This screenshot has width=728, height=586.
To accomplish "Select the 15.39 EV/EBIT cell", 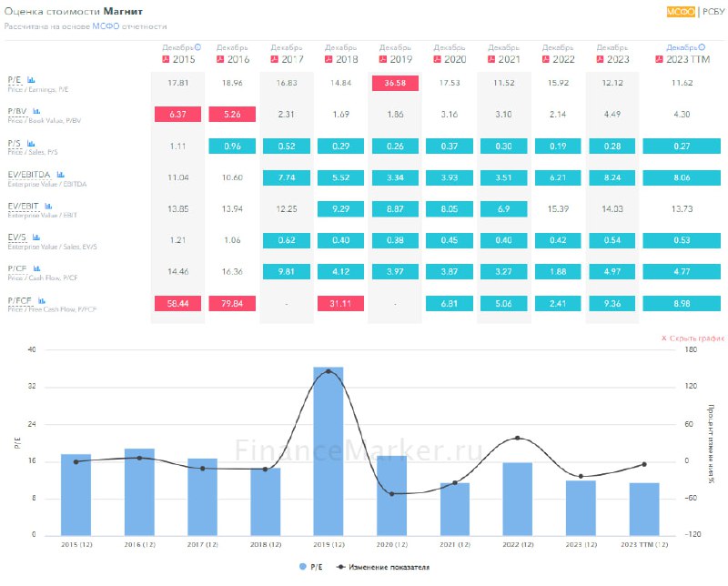I will pyautogui.click(x=558, y=209).
